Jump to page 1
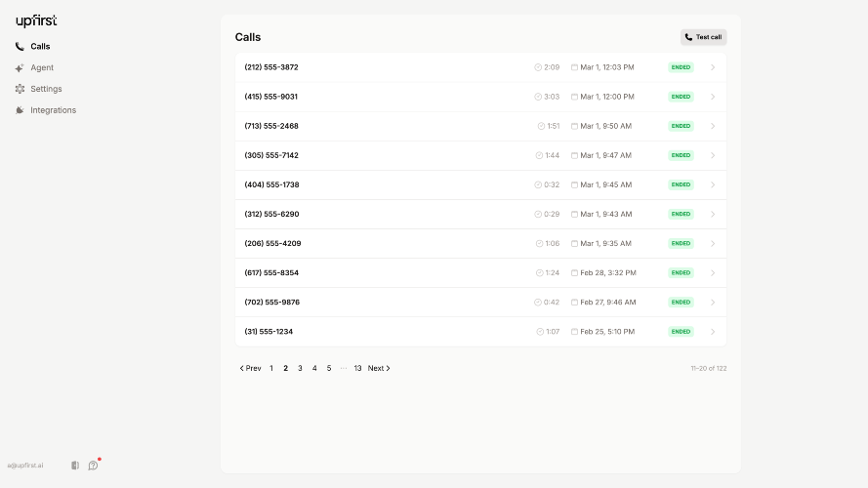The height and width of the screenshot is (488, 868). click(x=271, y=369)
